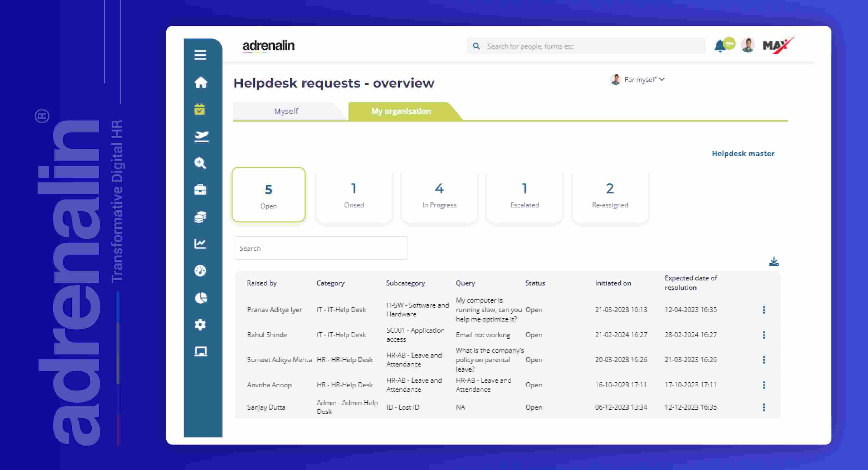Click the name Rahul Shinde

click(x=267, y=335)
